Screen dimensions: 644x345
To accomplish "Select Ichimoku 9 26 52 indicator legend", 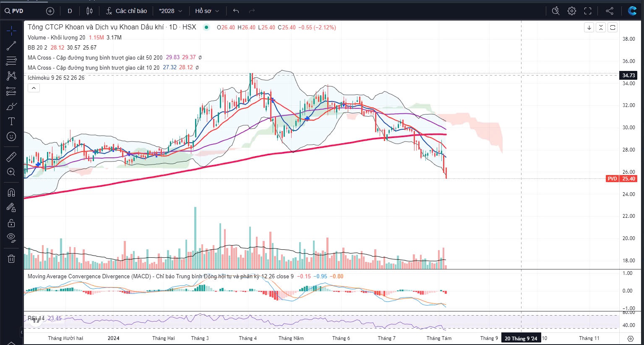I will [56, 78].
